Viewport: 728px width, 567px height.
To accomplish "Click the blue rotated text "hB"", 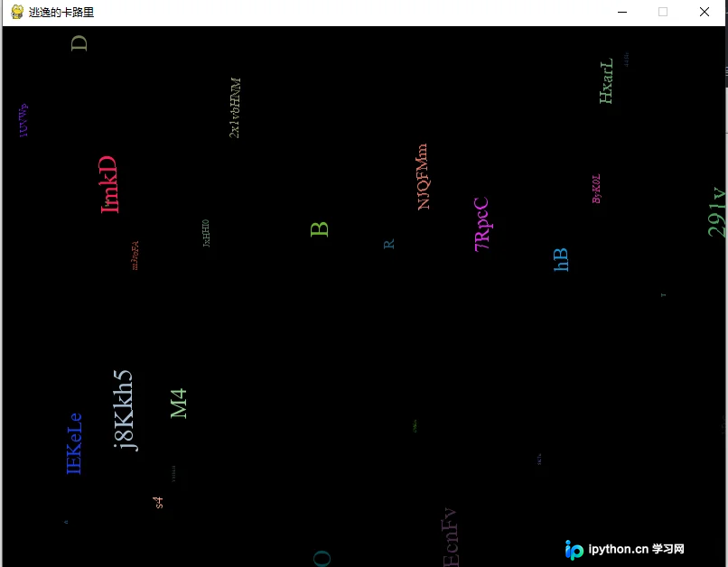I will click(x=561, y=259).
